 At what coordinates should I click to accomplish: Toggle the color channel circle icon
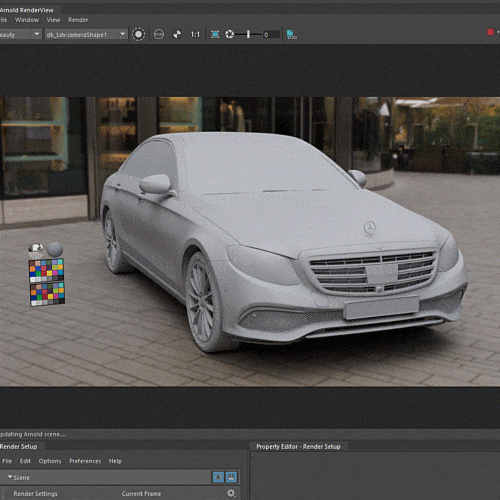coord(138,34)
